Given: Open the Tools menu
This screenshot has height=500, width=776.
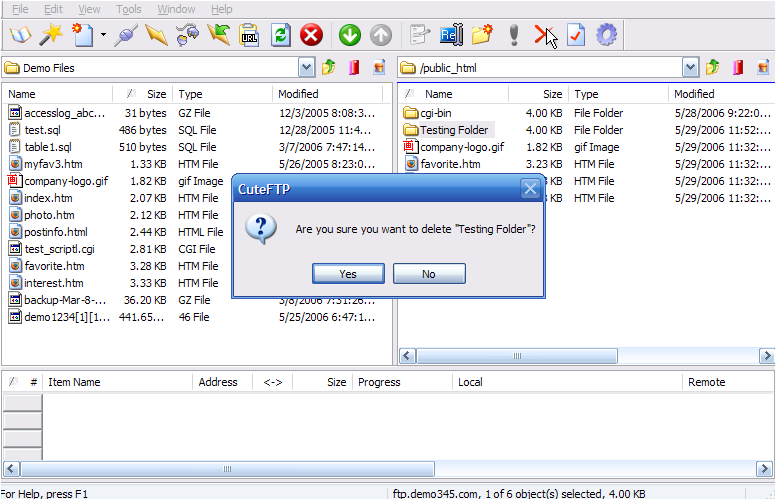Looking at the screenshot, I should click(129, 9).
